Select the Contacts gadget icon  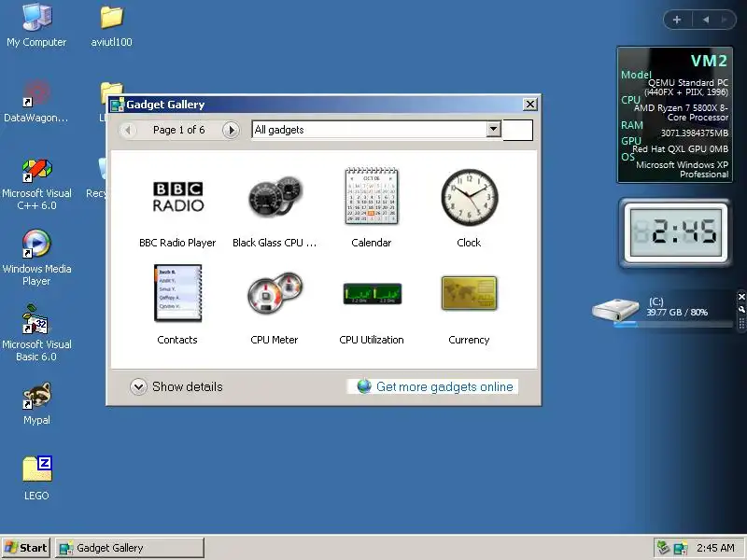[177, 293]
